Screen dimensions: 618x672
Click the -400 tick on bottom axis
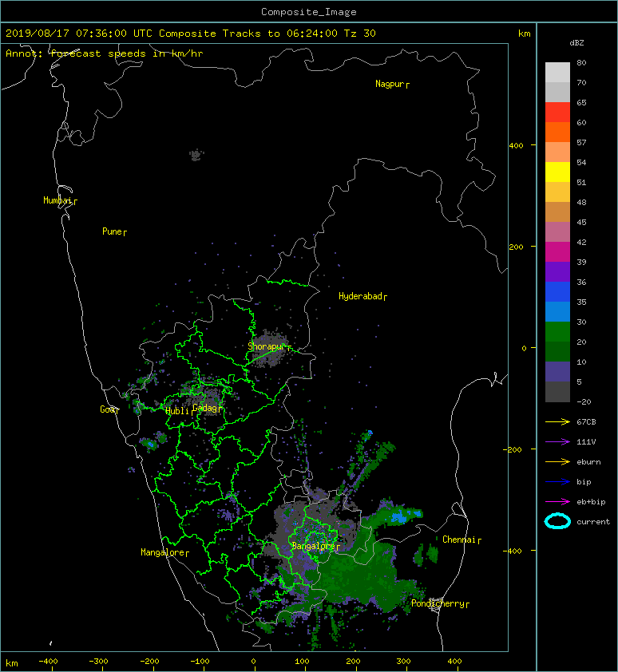(x=48, y=662)
